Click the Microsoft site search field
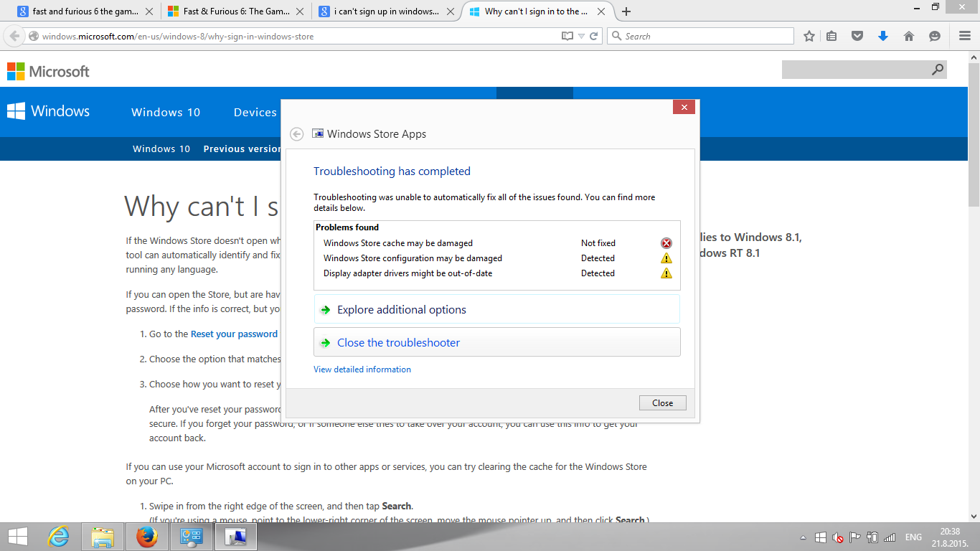 coord(855,70)
